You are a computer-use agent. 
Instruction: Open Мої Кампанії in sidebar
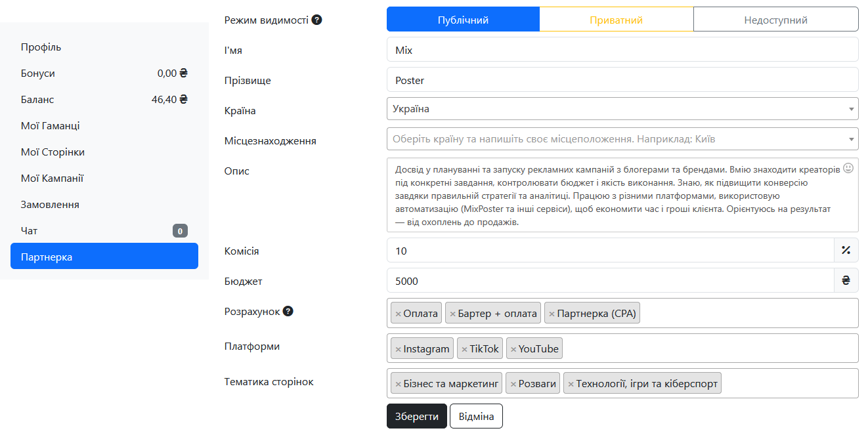pyautogui.click(x=53, y=178)
